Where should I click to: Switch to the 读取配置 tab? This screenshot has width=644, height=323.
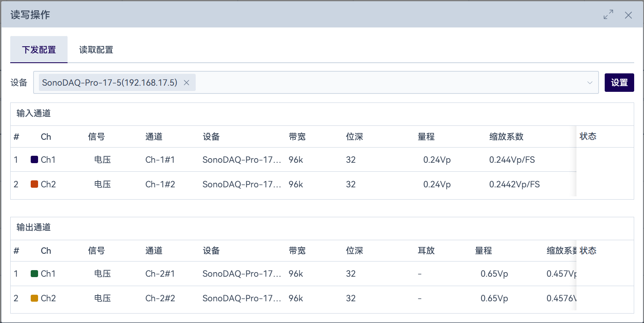click(x=96, y=50)
